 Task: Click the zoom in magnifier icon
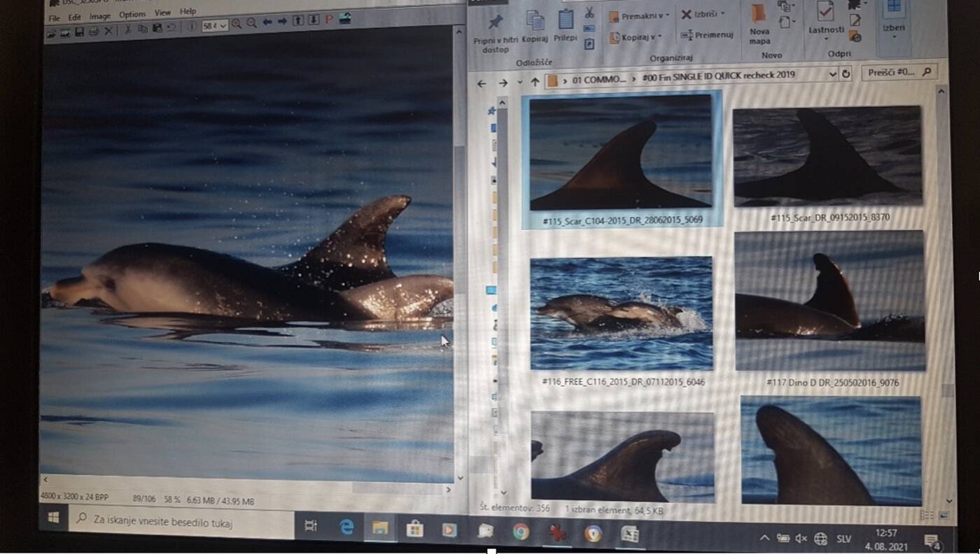click(x=237, y=24)
